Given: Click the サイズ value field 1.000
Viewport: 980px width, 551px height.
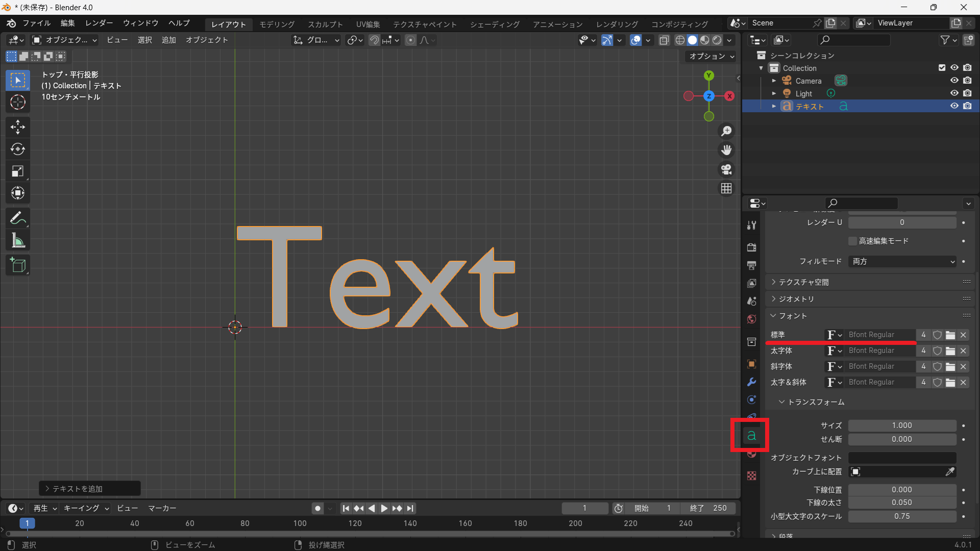Looking at the screenshot, I should click(902, 425).
